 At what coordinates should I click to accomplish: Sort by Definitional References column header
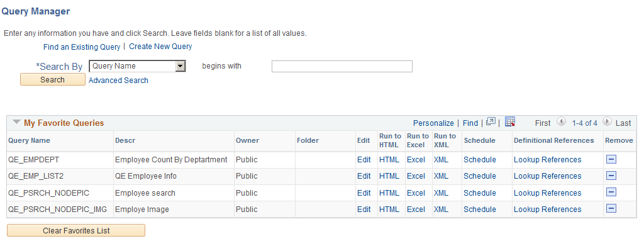[x=553, y=140]
